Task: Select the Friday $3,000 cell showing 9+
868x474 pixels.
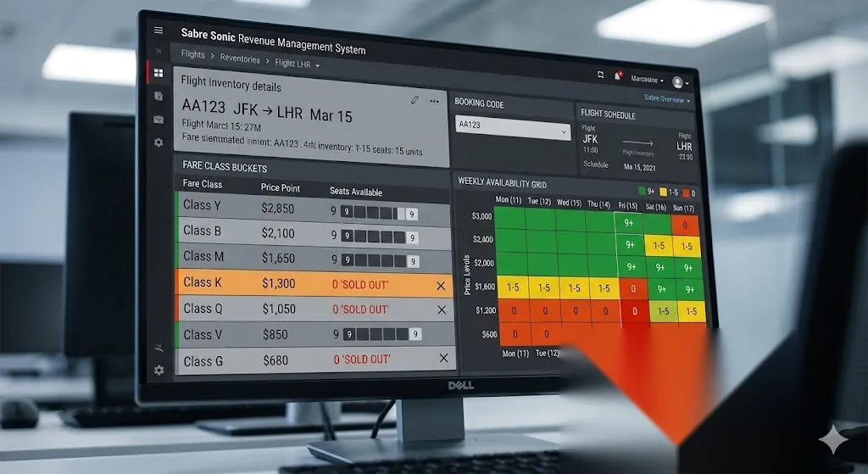Action: point(629,223)
